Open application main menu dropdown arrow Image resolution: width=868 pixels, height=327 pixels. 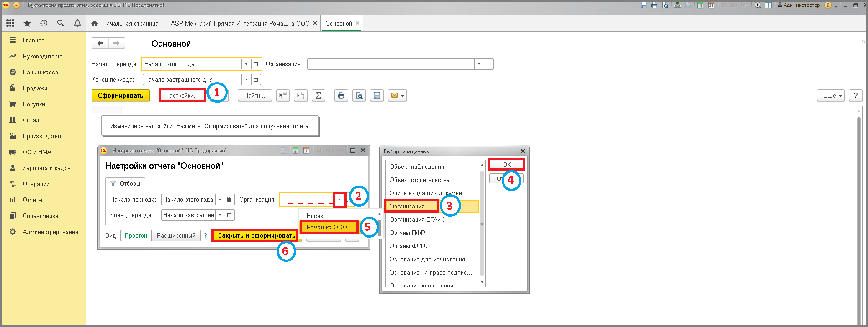(16, 5)
